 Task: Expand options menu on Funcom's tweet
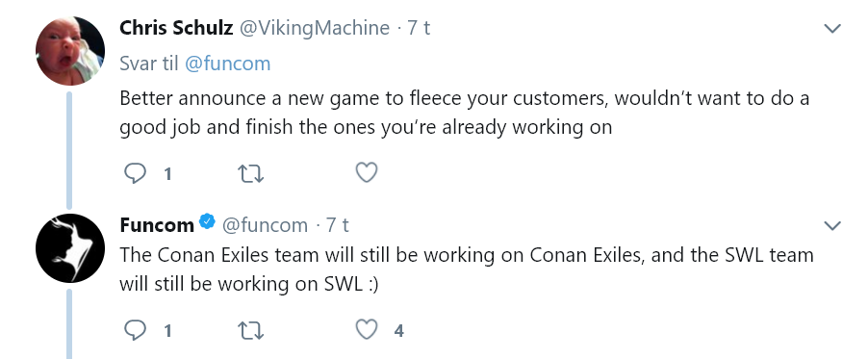(832, 225)
